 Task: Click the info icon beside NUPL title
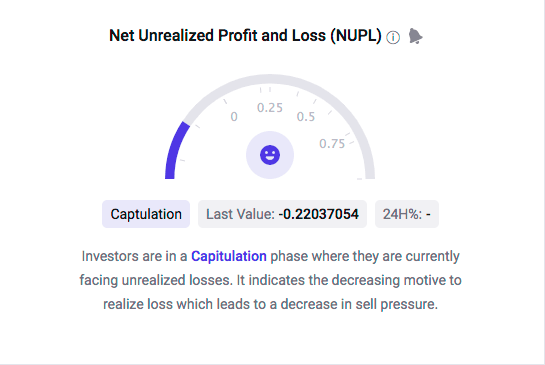coord(393,37)
